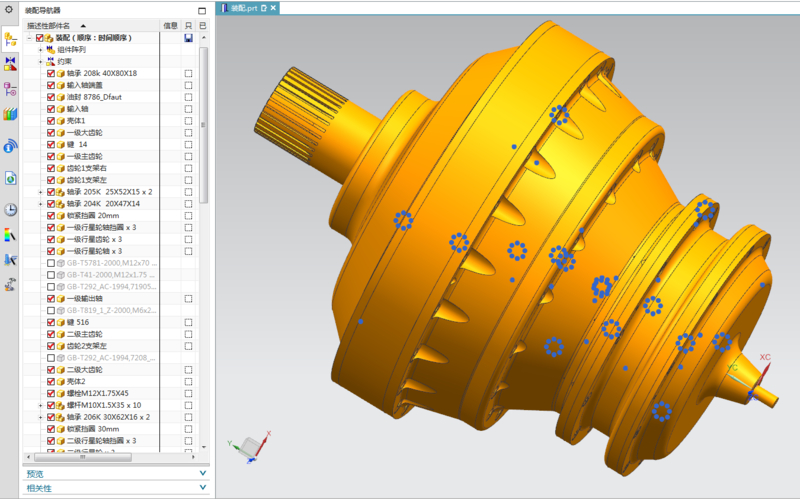Uncheck the 装配 root assembly checkbox
The height and width of the screenshot is (499, 800).
40,38
